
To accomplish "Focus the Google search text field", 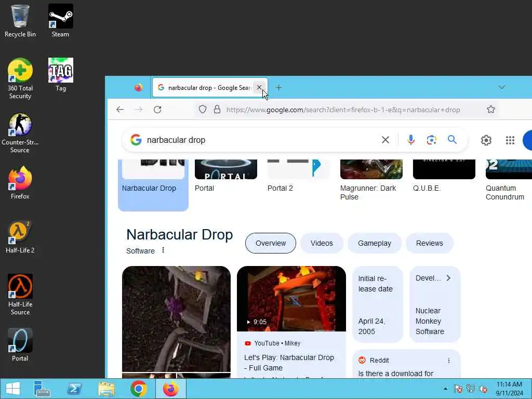I will (x=260, y=140).
